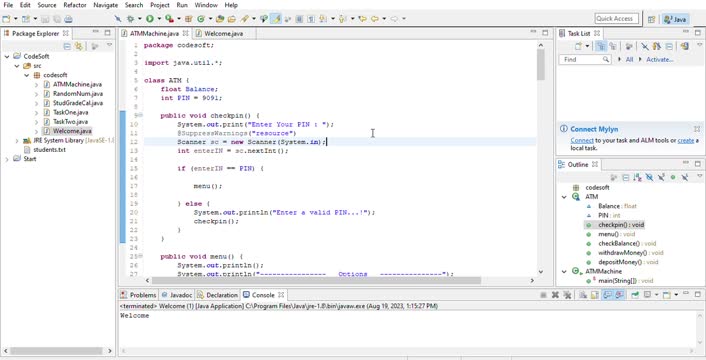Collapse the ATMMachine class in Outline
706x360 pixels.
(564, 271)
